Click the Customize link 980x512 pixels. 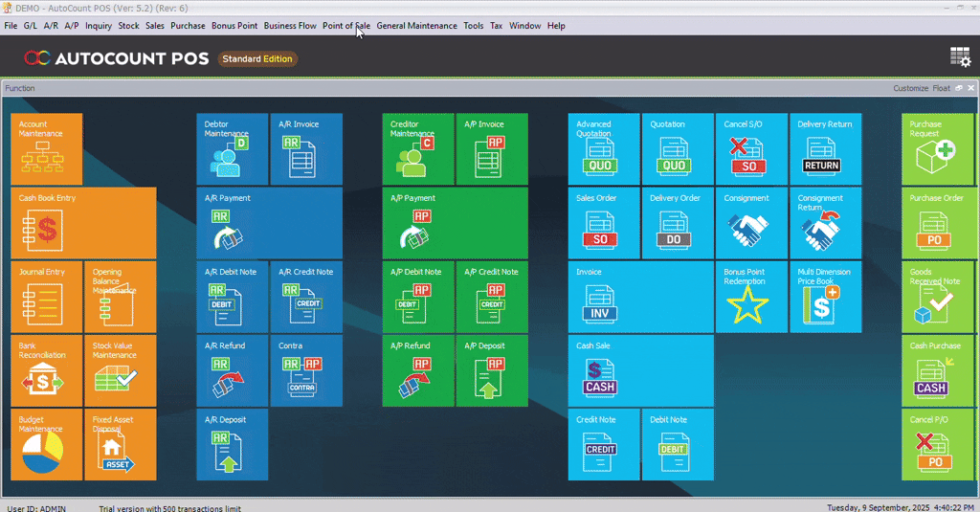pos(910,88)
